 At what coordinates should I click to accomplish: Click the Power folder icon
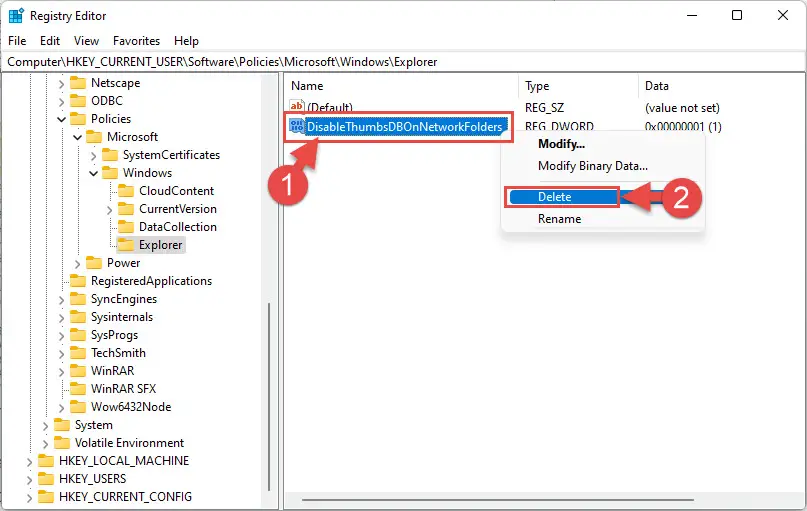(94, 263)
